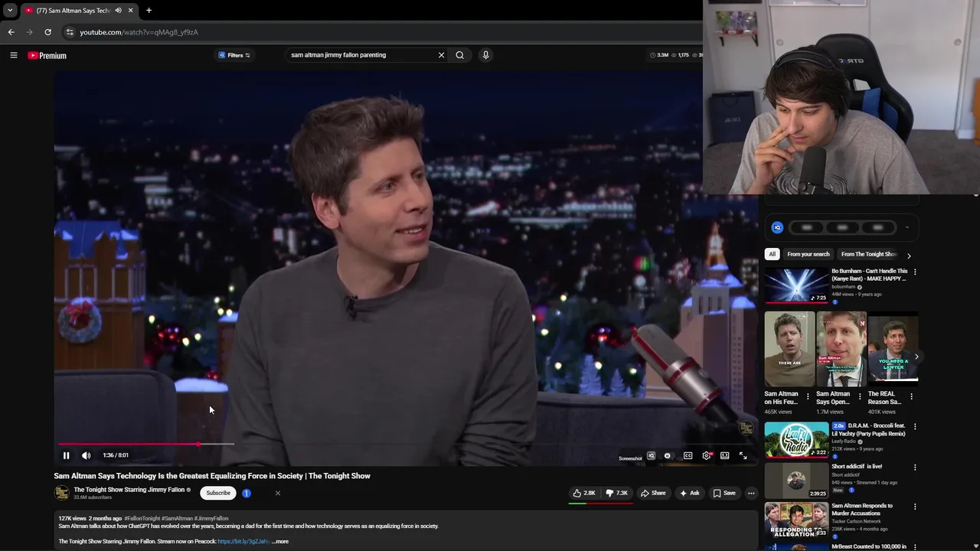Click blue extension icon in sidebar panel
This screenshot has width=980, height=551.
[x=777, y=227]
